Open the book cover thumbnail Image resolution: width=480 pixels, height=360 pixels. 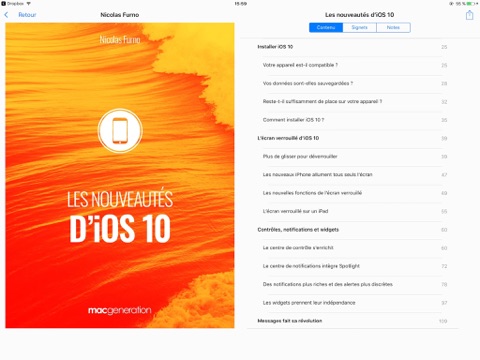(x=120, y=175)
